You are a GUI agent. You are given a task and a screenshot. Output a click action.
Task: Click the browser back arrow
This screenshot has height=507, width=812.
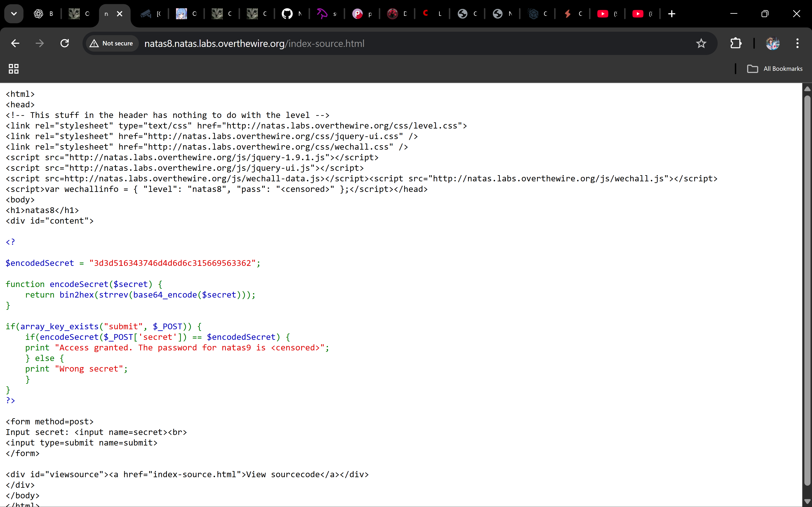pyautogui.click(x=15, y=43)
